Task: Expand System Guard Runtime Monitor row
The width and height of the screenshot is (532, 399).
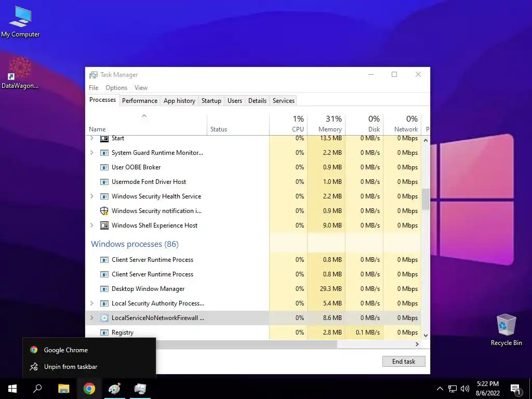Action: pos(91,153)
